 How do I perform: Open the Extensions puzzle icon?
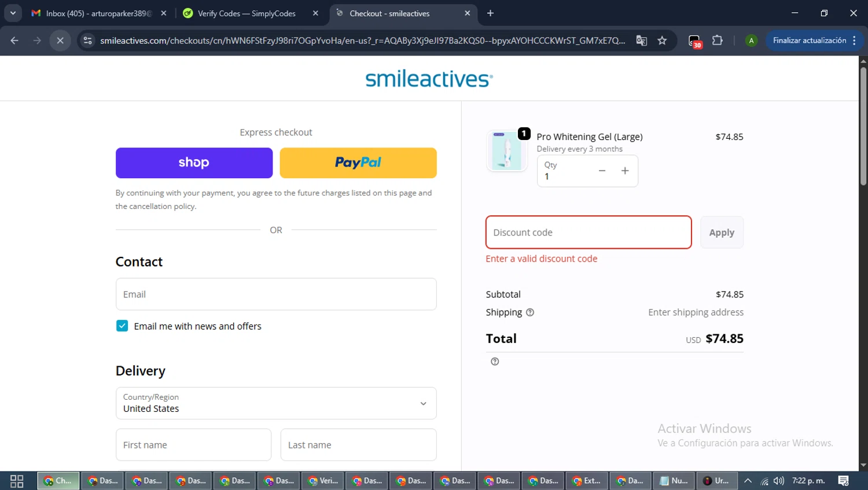coord(718,40)
